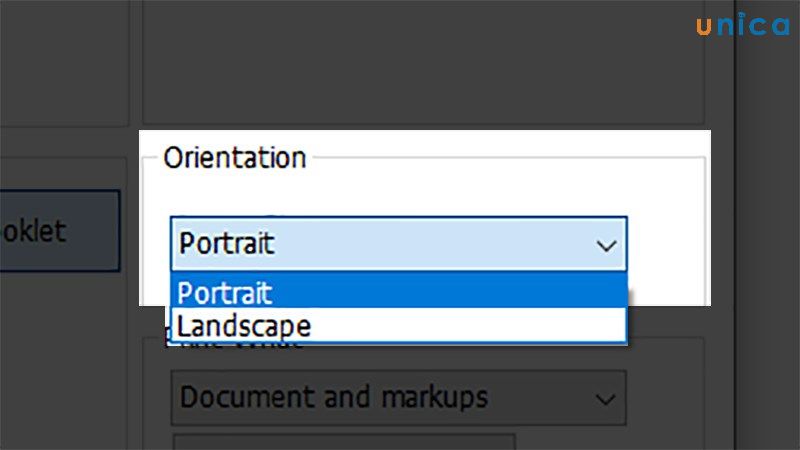Screen dimensions: 800x450
Task: Click the unica logo watermark
Action: click(x=742, y=26)
